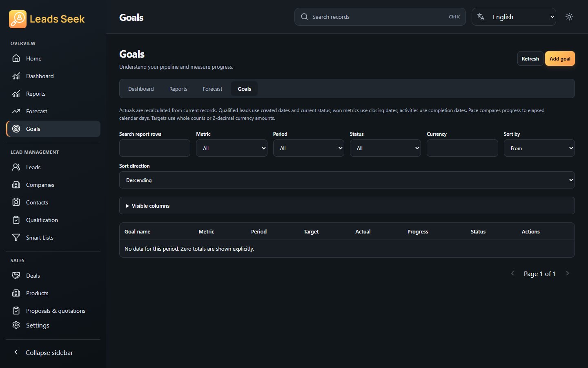Image resolution: width=588 pixels, height=368 pixels.
Task: Collapse the sidebar
Action: click(x=53, y=352)
